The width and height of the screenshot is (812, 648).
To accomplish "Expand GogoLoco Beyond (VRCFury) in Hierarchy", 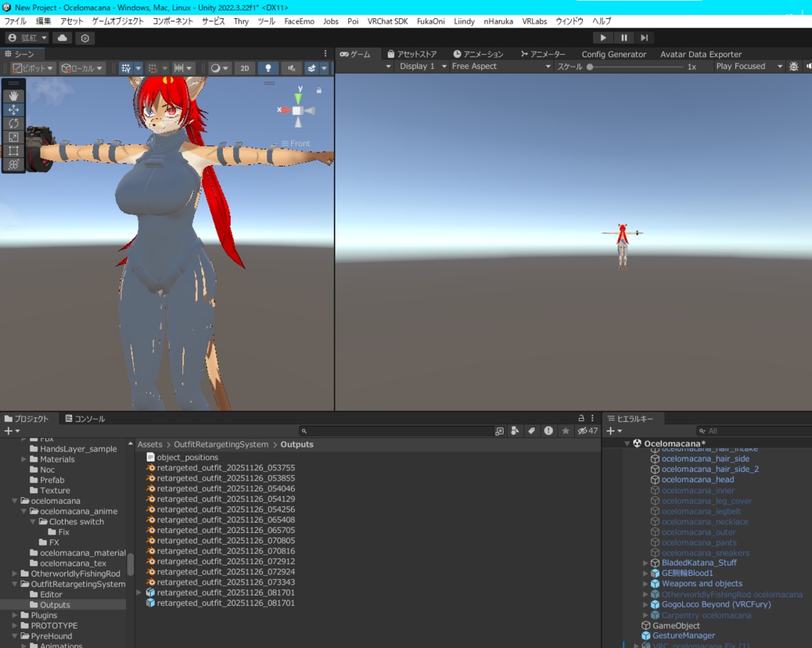I will [645, 604].
